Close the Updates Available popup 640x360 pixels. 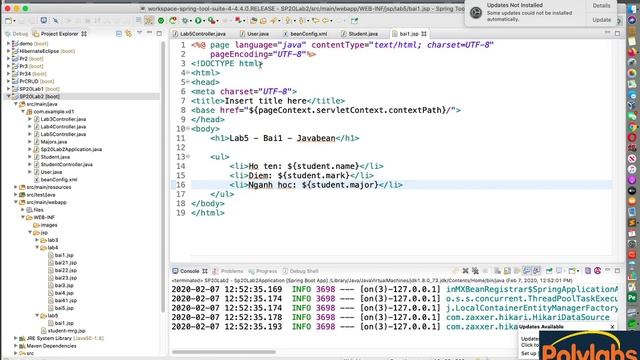tap(612, 327)
